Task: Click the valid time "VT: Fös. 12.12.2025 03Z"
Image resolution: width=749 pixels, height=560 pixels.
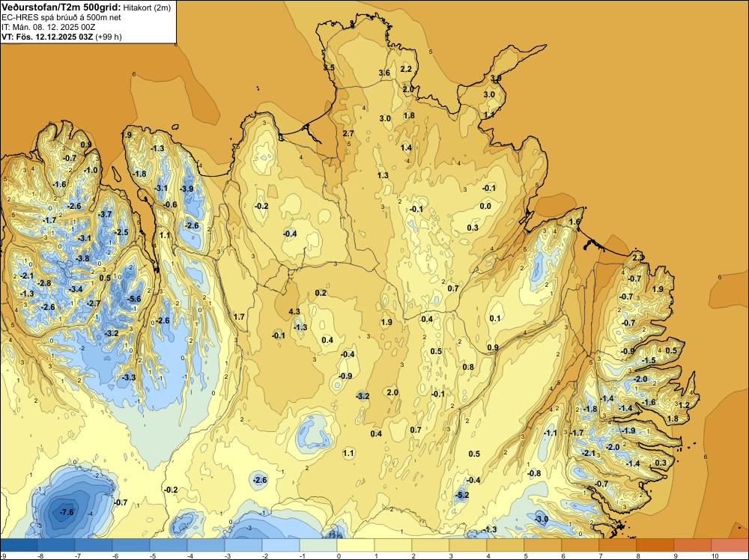Action: tap(47, 37)
